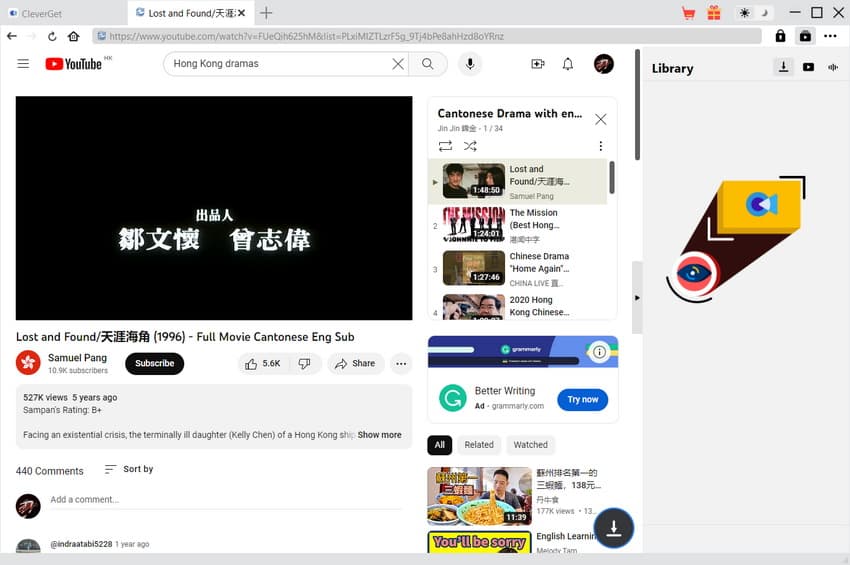Go to the YouTube logo homepage

(x=74, y=64)
